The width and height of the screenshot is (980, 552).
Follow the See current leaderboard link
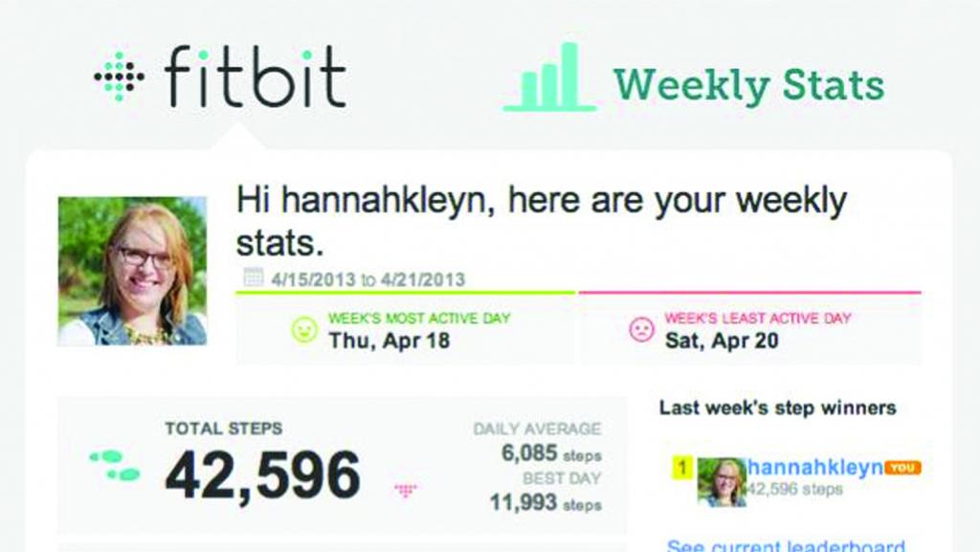point(786,545)
